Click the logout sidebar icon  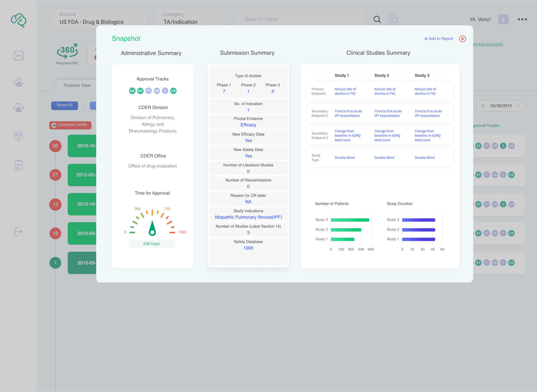point(18,232)
